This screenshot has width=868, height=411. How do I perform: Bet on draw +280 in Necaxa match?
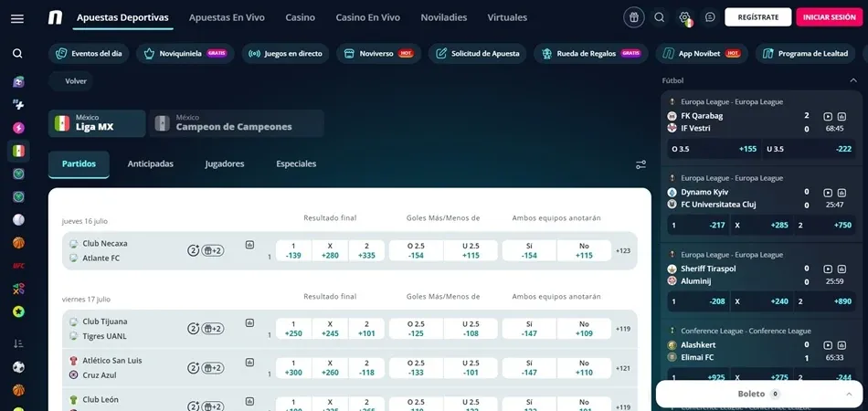pos(330,250)
